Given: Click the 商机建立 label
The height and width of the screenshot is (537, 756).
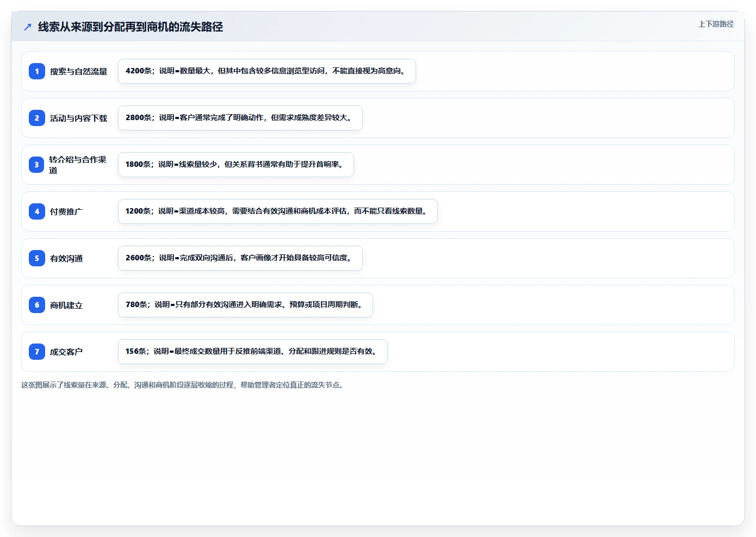Looking at the screenshot, I should [66, 305].
